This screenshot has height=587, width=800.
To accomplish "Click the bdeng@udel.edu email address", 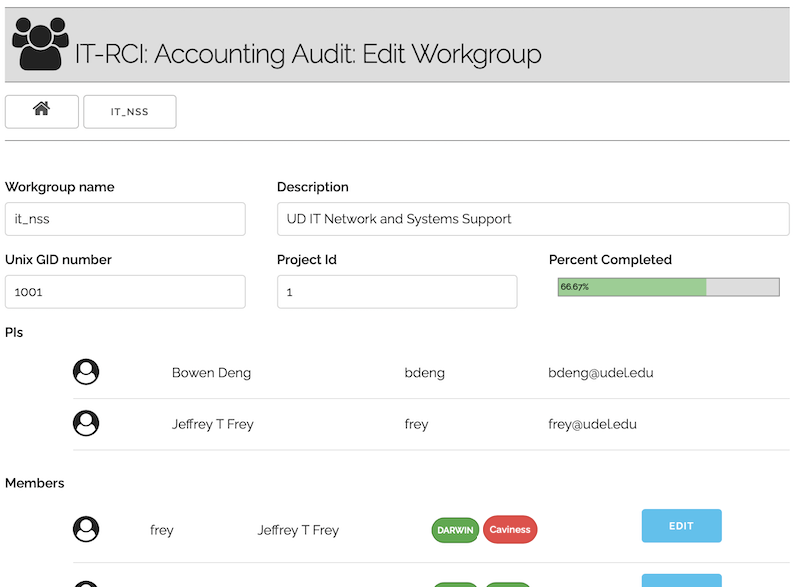I will 600,373.
